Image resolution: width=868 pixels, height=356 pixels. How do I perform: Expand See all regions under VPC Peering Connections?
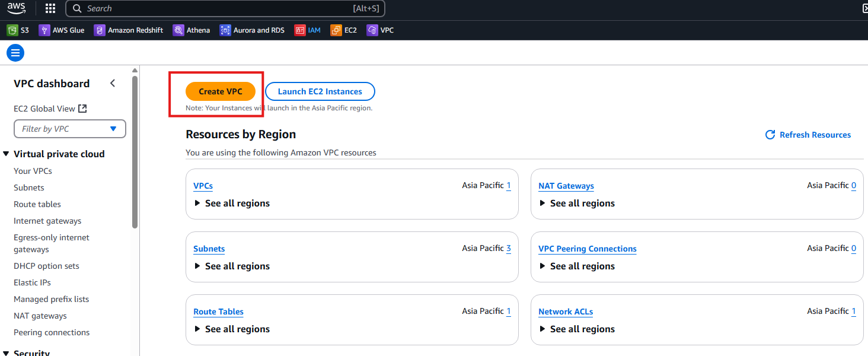click(x=577, y=266)
